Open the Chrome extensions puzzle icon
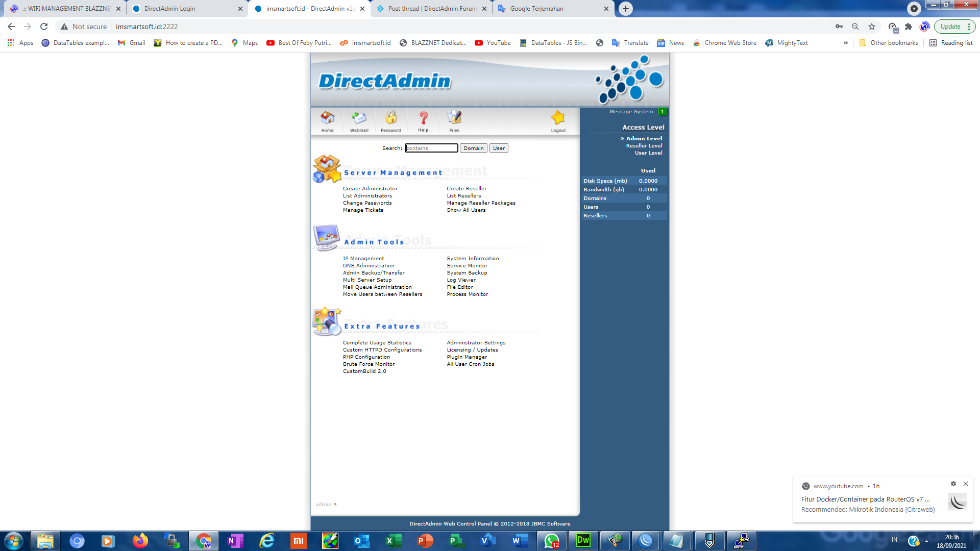 (x=909, y=27)
